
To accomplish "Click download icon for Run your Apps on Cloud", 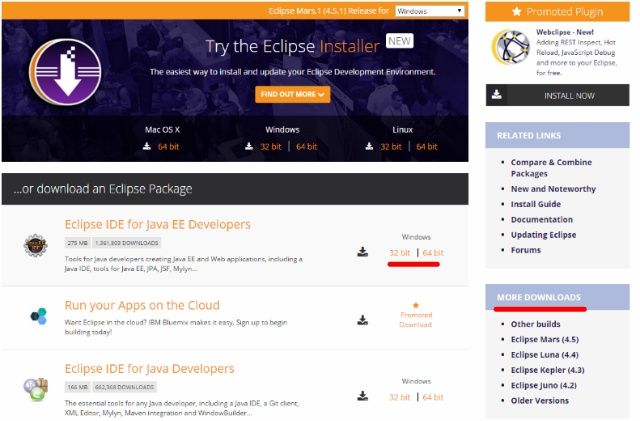I will click(x=362, y=320).
